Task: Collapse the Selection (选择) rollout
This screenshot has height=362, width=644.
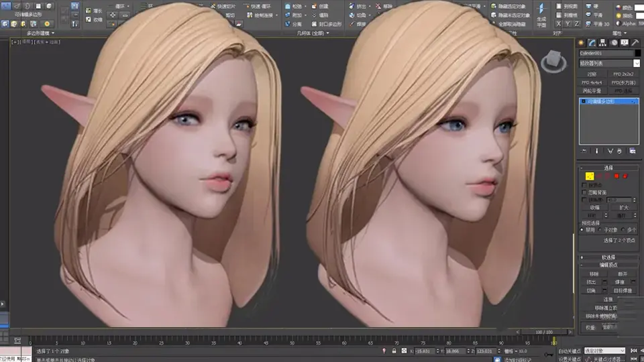Action: (x=608, y=168)
